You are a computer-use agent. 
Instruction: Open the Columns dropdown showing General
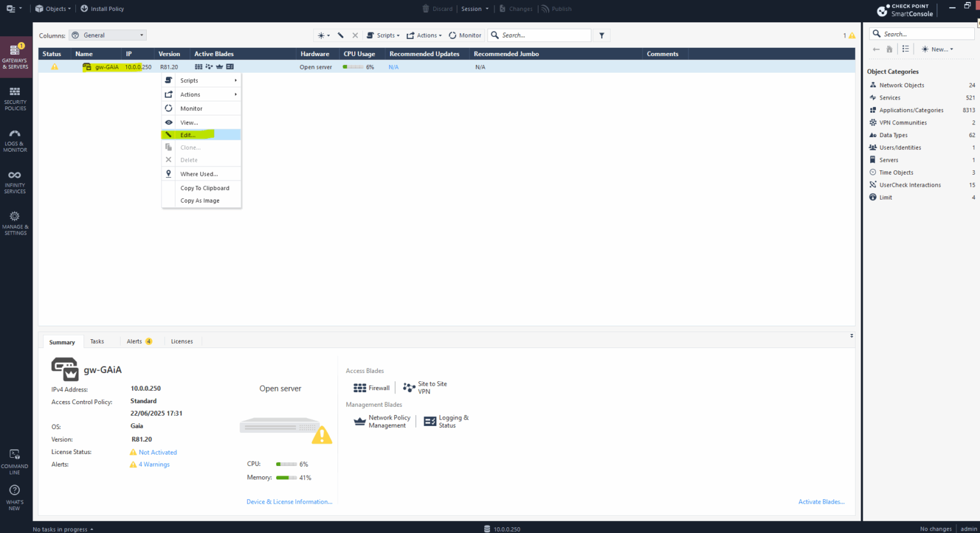tap(107, 35)
